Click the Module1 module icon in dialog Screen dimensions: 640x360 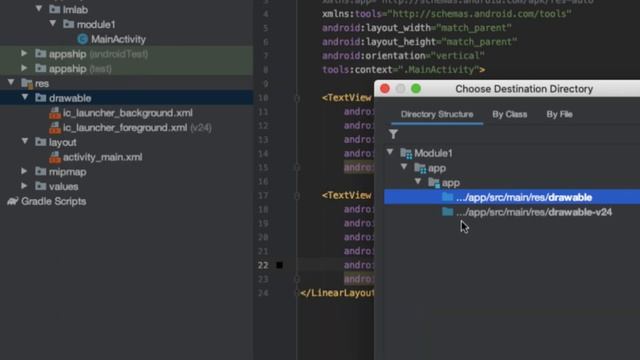pyautogui.click(x=406, y=153)
